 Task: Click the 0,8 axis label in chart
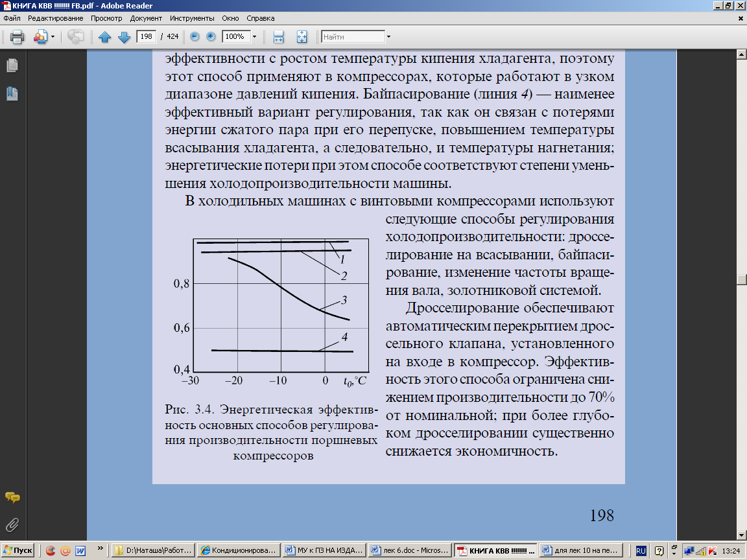[x=181, y=283]
